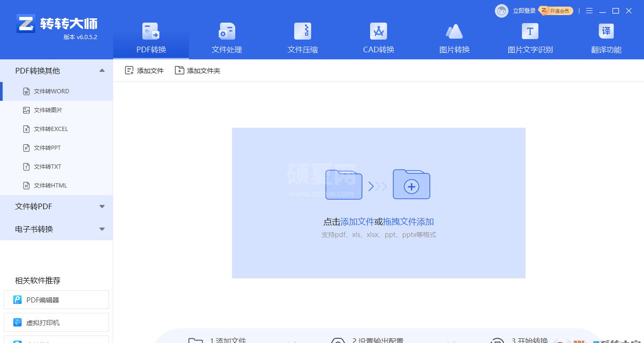Expand the 文件转PDF section
Viewport: 644px width, 343px height.
(57, 206)
